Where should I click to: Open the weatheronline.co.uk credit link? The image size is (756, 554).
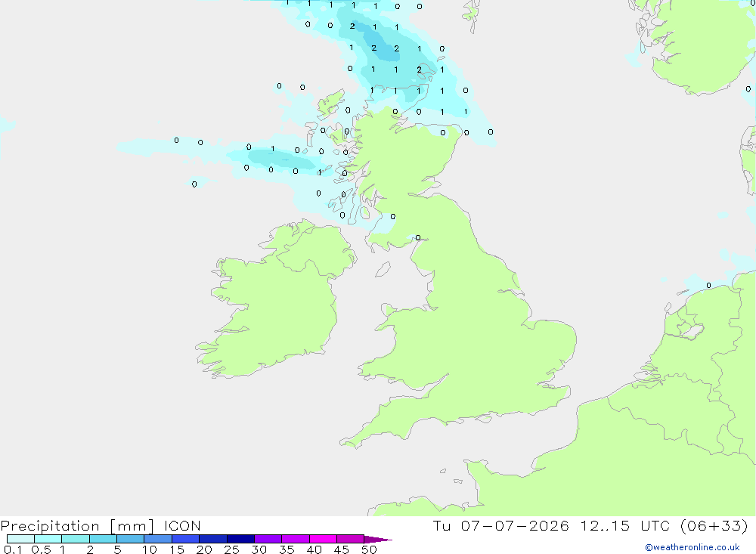692,547
